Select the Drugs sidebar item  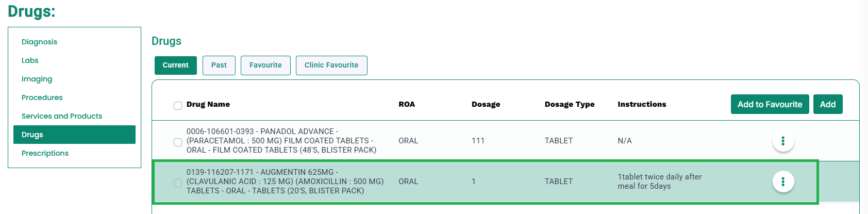click(74, 135)
